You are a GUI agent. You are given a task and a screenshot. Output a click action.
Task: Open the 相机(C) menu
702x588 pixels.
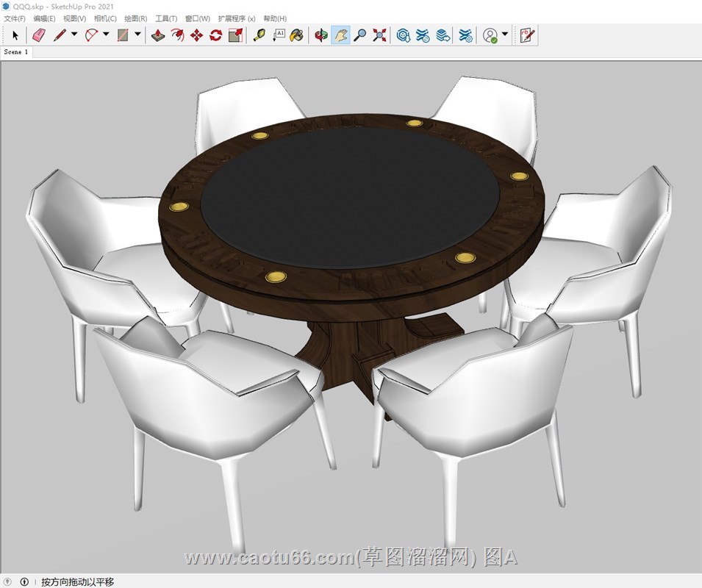coord(105,18)
